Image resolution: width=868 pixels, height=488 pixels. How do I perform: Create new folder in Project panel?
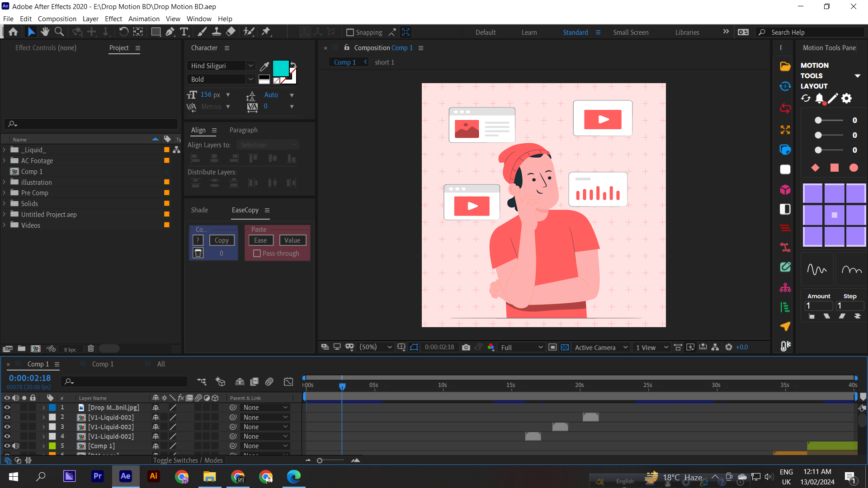(x=21, y=348)
